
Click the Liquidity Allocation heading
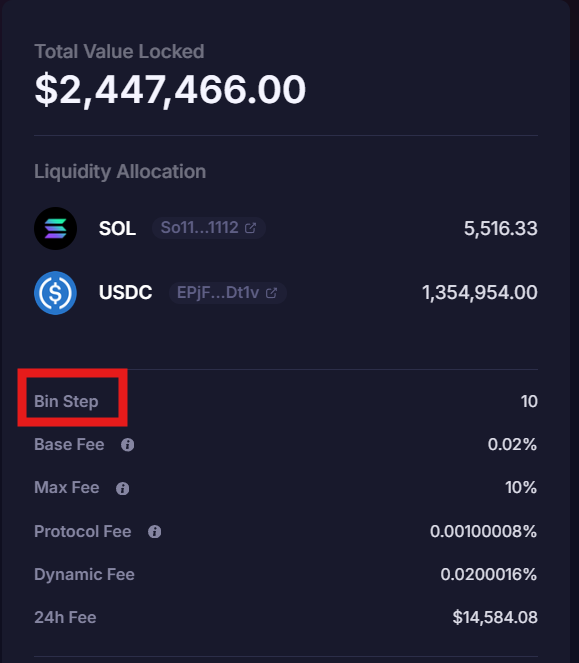point(120,172)
